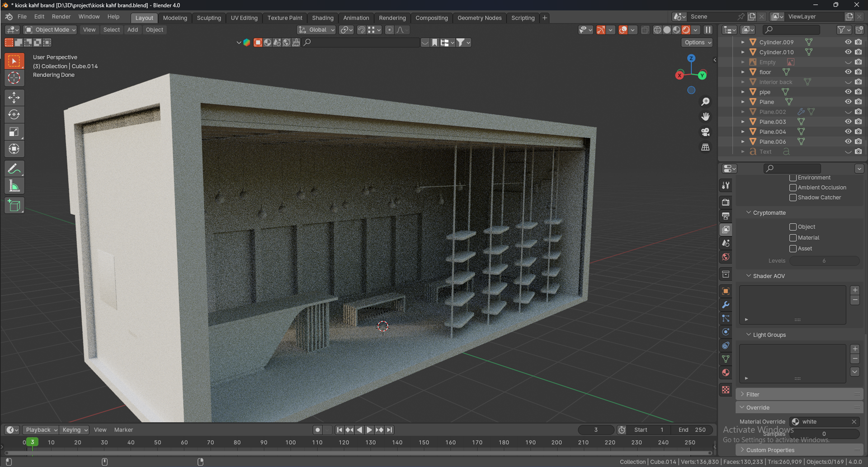The width and height of the screenshot is (868, 467).
Task: Click the viewport Add menu button
Action: 132,30
